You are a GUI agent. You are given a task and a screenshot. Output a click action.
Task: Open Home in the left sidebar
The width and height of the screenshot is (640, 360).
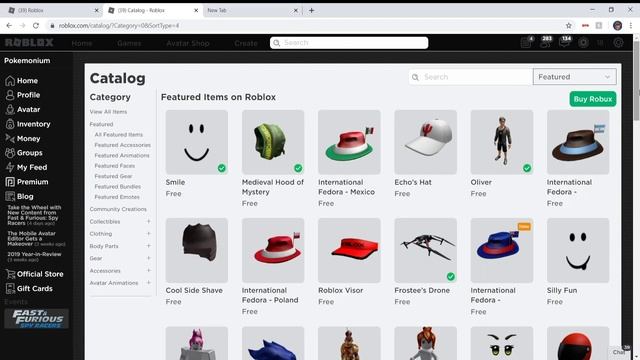click(x=22, y=81)
